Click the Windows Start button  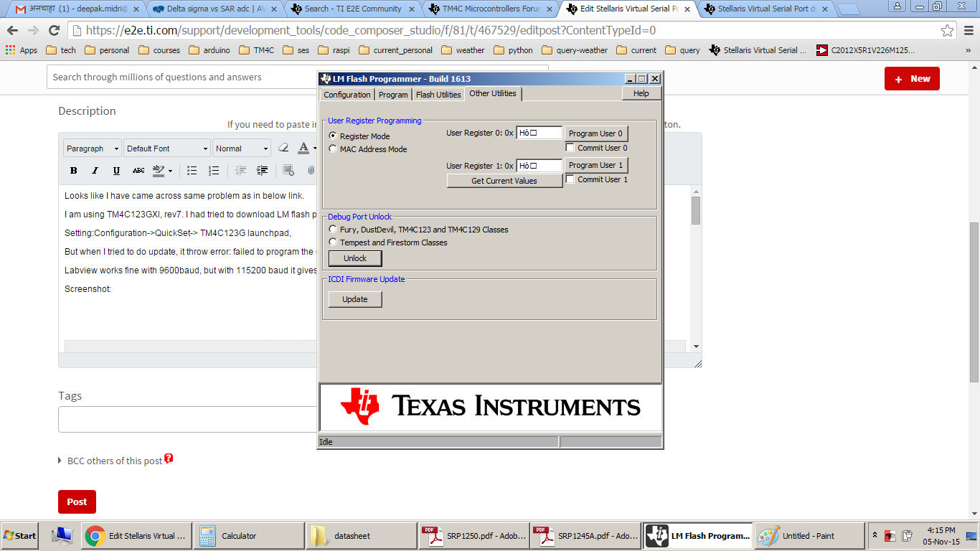[19, 535]
